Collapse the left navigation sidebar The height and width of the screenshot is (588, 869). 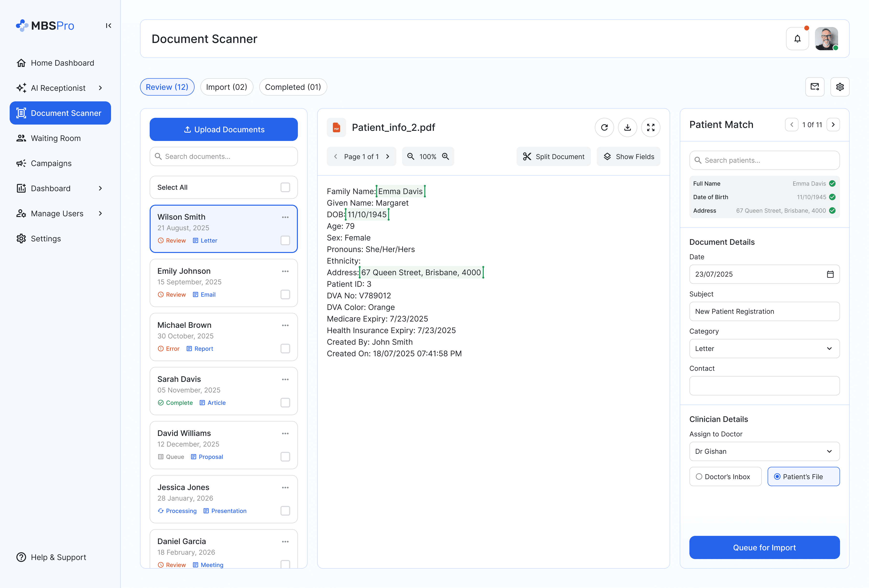point(108,25)
